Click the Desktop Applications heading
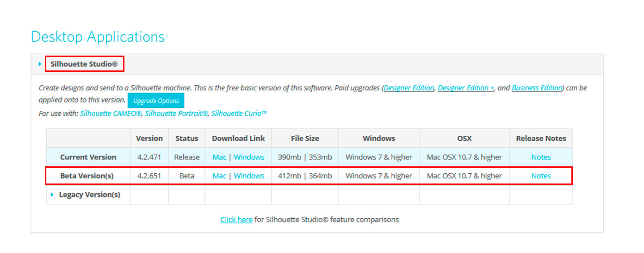Image resolution: width=644 pixels, height=253 pixels. (98, 36)
